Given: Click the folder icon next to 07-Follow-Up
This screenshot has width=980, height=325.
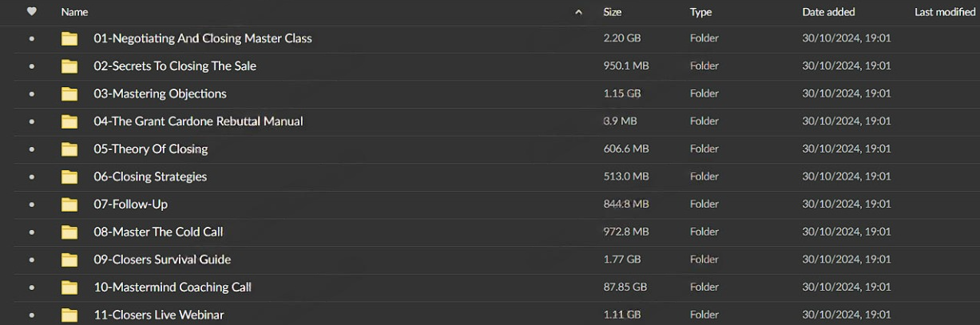Looking at the screenshot, I should [x=69, y=205].
